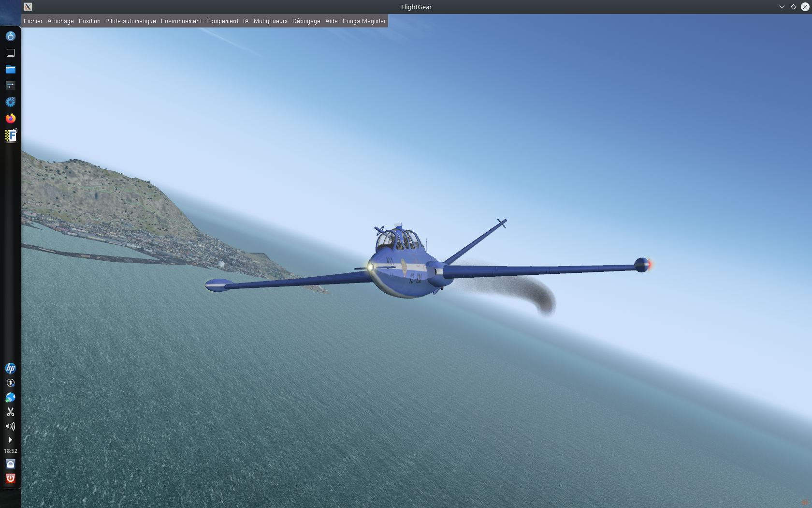Open the network globe tray icon
The height and width of the screenshot is (508, 812).
(10, 397)
